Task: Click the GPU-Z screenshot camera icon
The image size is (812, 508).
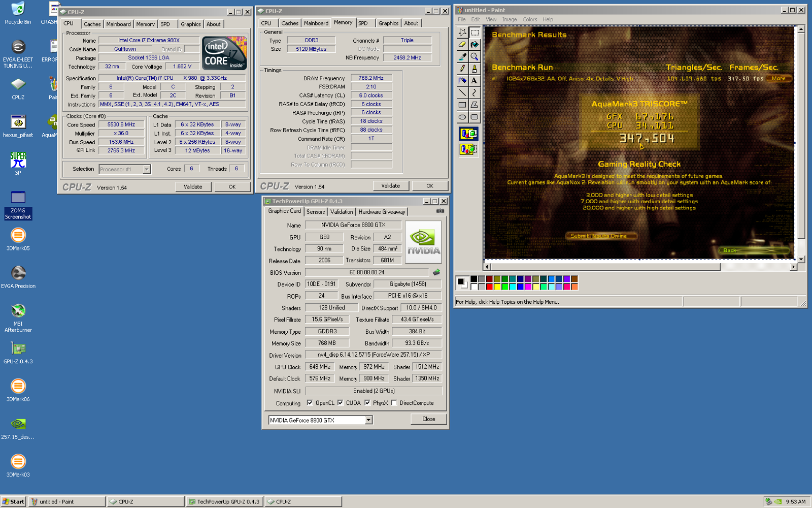Action: pos(440,211)
